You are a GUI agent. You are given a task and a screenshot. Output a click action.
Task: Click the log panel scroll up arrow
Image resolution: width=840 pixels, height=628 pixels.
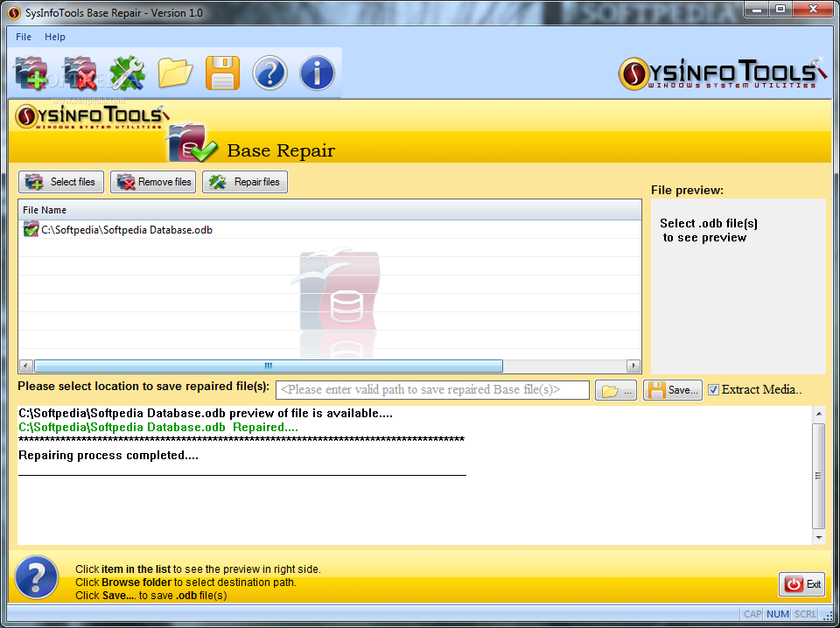pyautogui.click(x=819, y=414)
